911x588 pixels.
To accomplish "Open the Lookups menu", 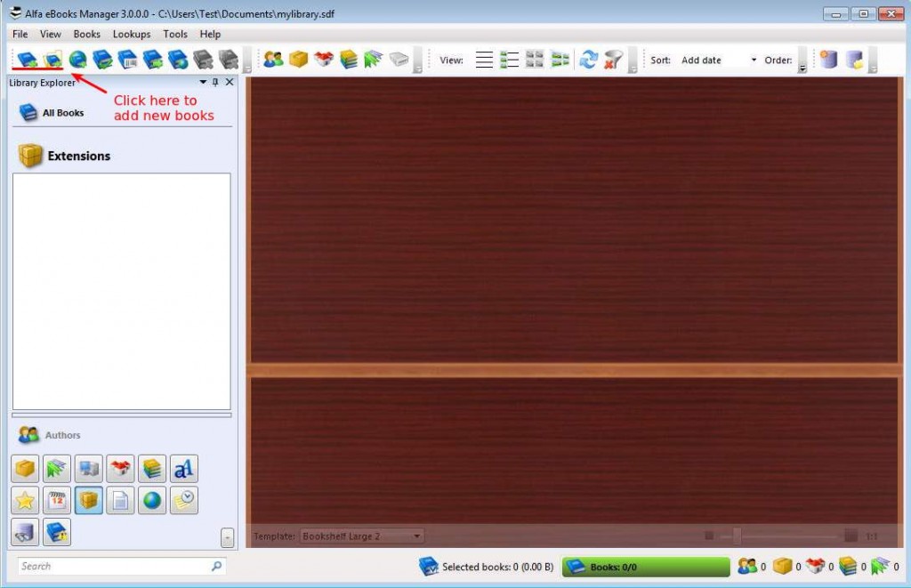I will point(132,34).
